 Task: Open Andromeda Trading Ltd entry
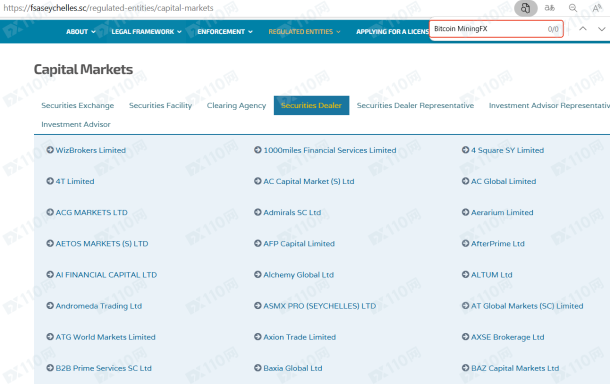pyautogui.click(x=99, y=306)
